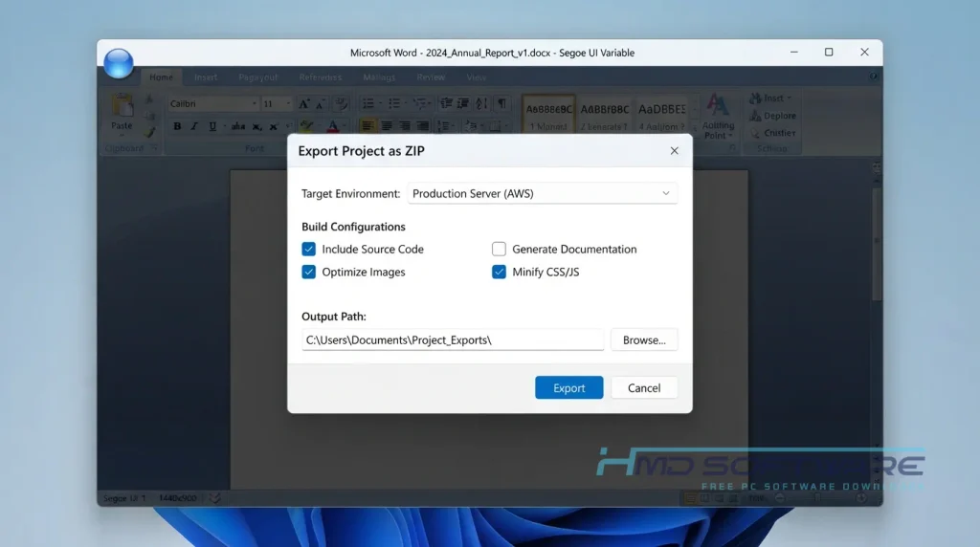Open the Paste options arrow
The height and width of the screenshot is (547, 980).
click(x=122, y=134)
